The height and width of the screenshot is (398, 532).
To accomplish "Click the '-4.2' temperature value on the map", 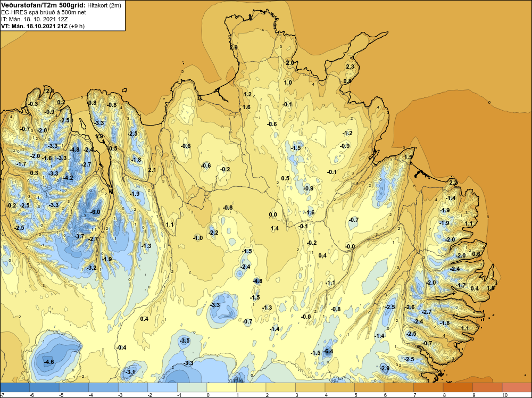I will click(x=68, y=178).
